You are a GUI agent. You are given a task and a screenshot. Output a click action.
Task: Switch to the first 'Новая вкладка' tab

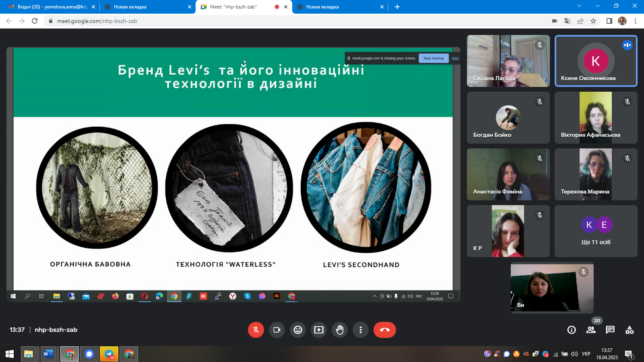point(148,7)
